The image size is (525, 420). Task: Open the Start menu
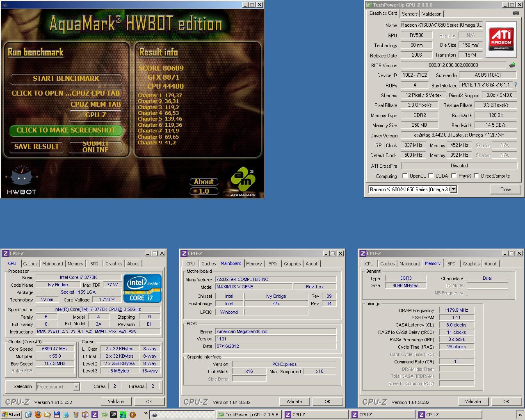11,415
